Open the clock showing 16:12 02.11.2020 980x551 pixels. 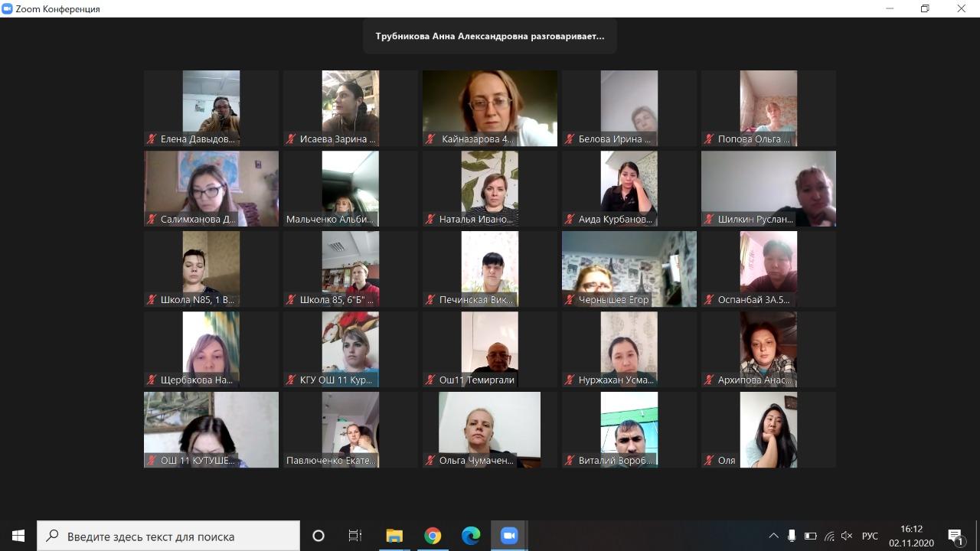tap(911, 536)
